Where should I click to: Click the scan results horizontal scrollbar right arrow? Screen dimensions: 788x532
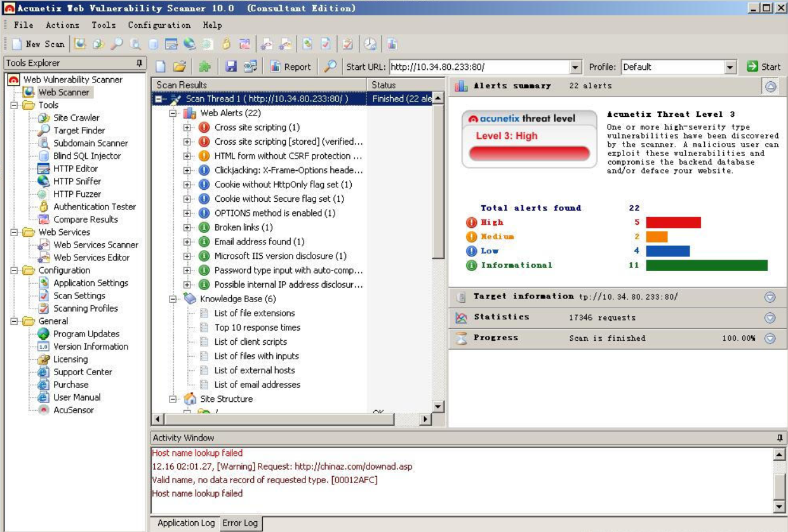[425, 420]
